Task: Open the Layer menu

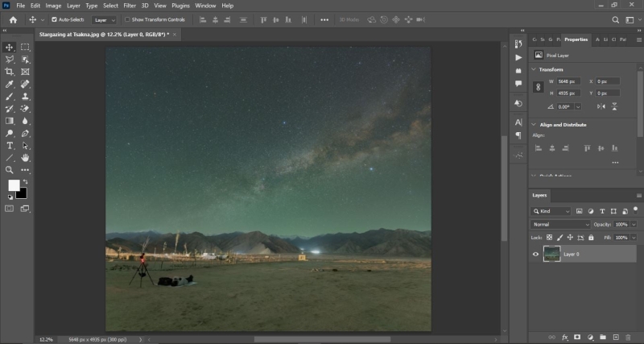Action: 73,6
